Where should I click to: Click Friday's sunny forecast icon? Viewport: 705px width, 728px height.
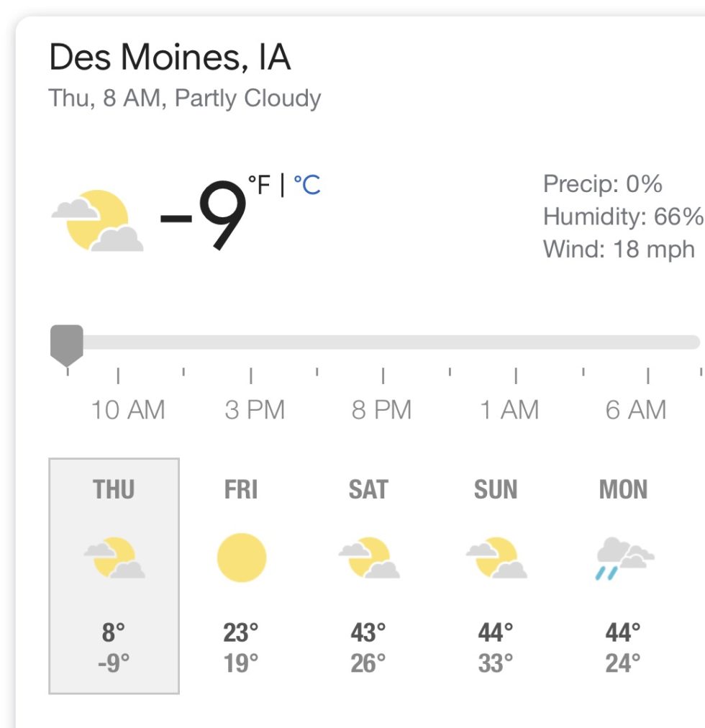[x=242, y=558]
